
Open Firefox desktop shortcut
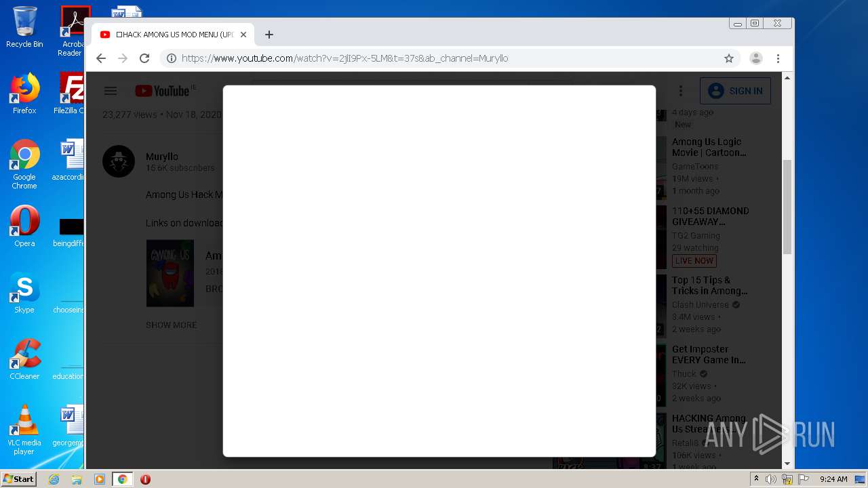(x=24, y=94)
